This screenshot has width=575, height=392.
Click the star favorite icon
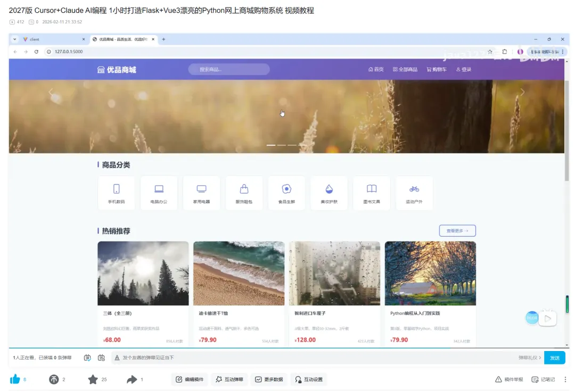click(x=93, y=379)
